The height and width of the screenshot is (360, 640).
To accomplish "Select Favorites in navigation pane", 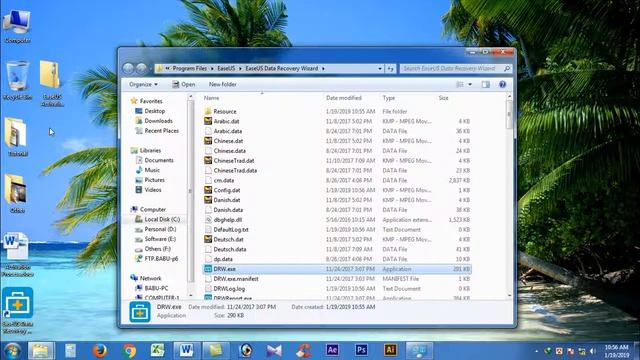I will click(151, 101).
